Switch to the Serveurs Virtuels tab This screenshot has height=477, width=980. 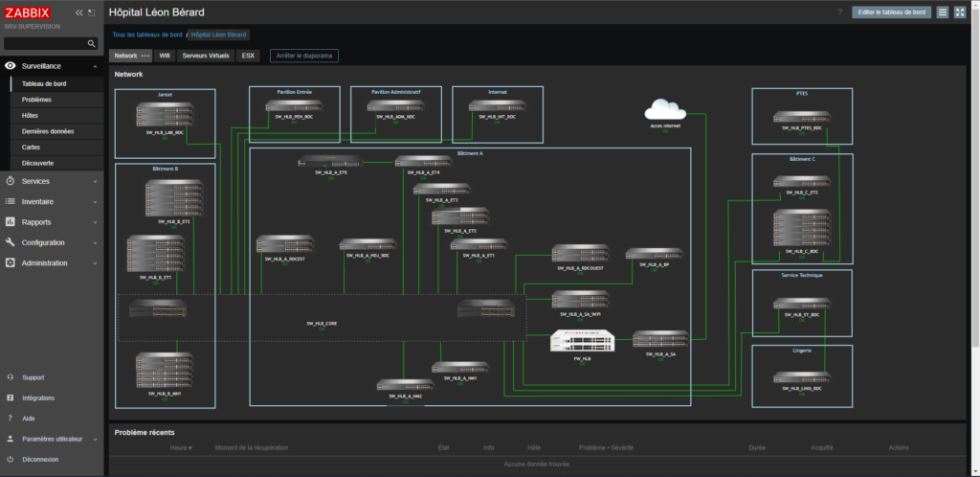pyautogui.click(x=206, y=57)
